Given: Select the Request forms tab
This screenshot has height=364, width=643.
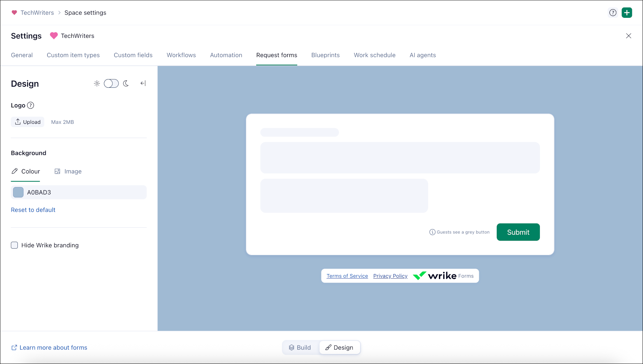Looking at the screenshot, I should tap(277, 55).
